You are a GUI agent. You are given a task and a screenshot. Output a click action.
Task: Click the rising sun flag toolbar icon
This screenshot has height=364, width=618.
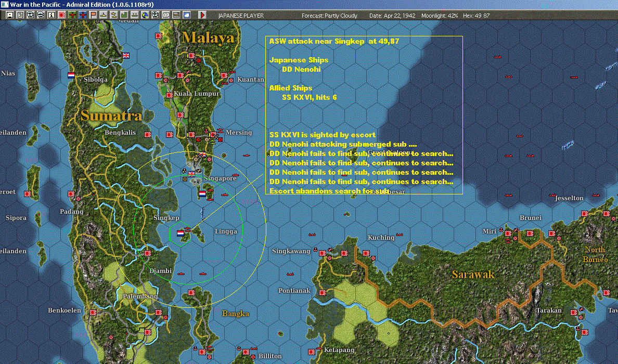(x=62, y=15)
